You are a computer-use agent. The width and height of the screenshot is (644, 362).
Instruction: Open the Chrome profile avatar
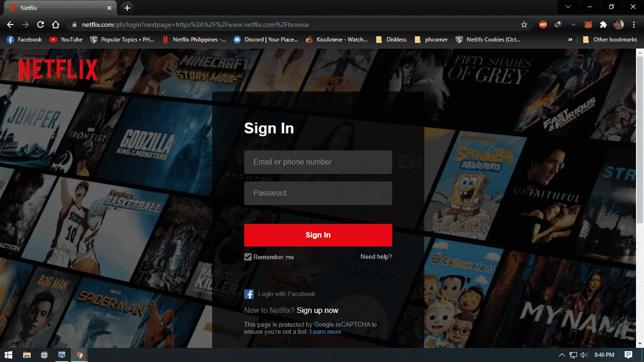click(619, 25)
